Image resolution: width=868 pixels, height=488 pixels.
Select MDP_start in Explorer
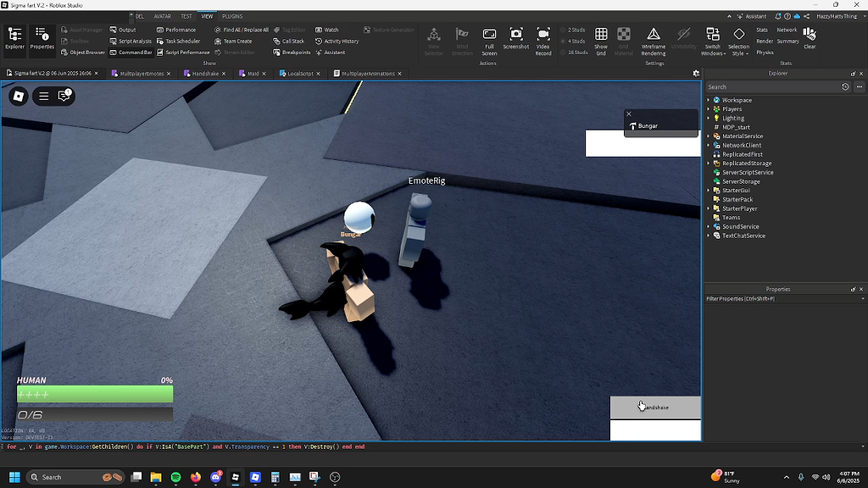tap(736, 127)
